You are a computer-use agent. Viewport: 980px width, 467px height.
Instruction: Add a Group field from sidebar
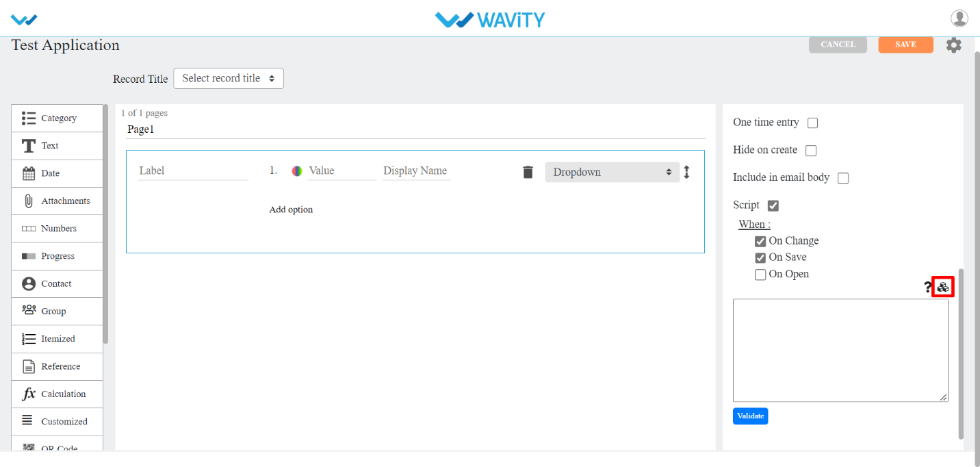(x=57, y=311)
